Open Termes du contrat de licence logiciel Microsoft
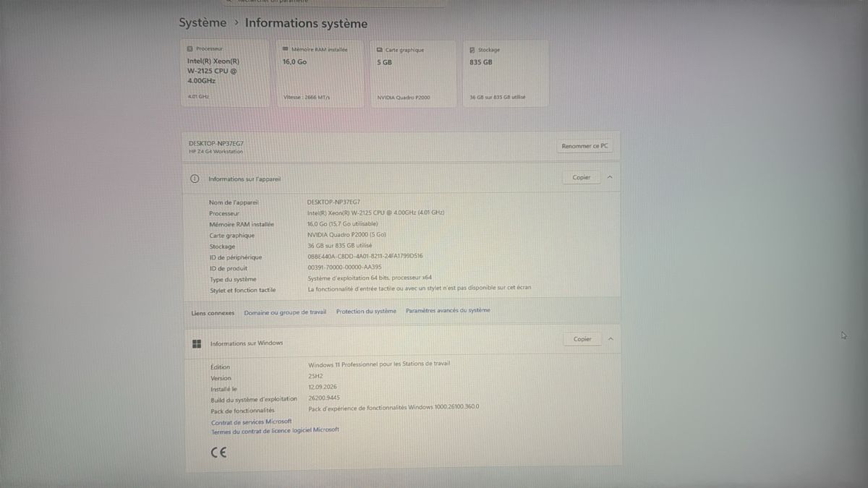Image resolution: width=868 pixels, height=488 pixels. click(275, 430)
